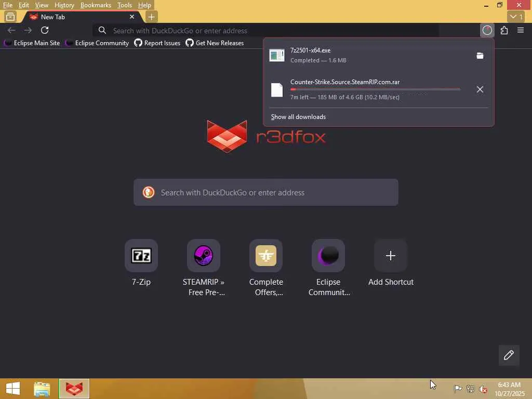The image size is (532, 399).
Task: Show 7z2501-x64.exe in its containing folder
Action: [480, 55]
